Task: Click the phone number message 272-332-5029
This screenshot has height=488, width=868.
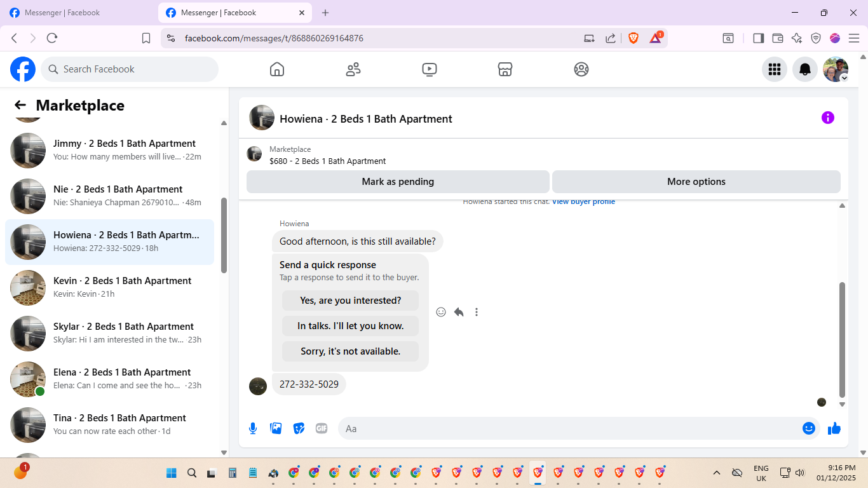Action: (x=309, y=384)
